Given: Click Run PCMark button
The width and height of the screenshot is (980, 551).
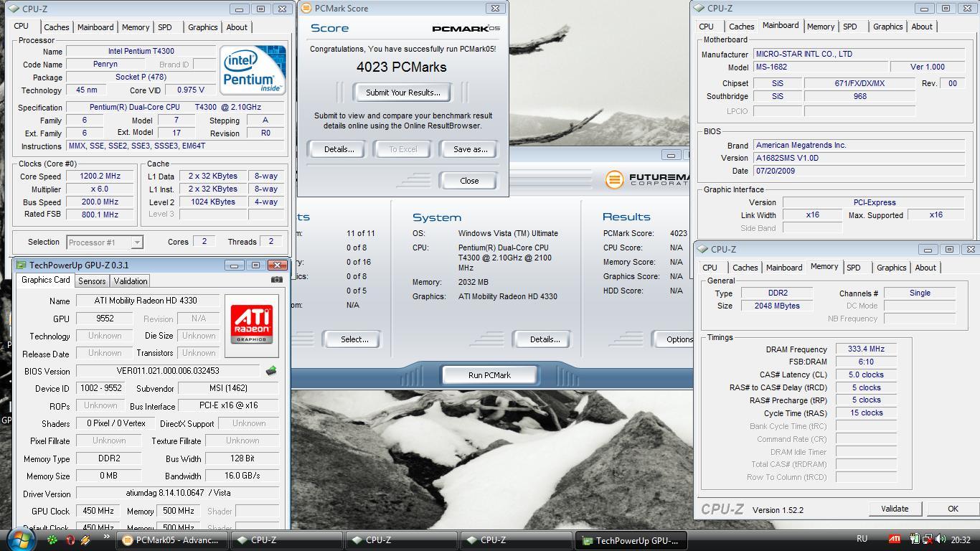Looking at the screenshot, I should tap(489, 375).
